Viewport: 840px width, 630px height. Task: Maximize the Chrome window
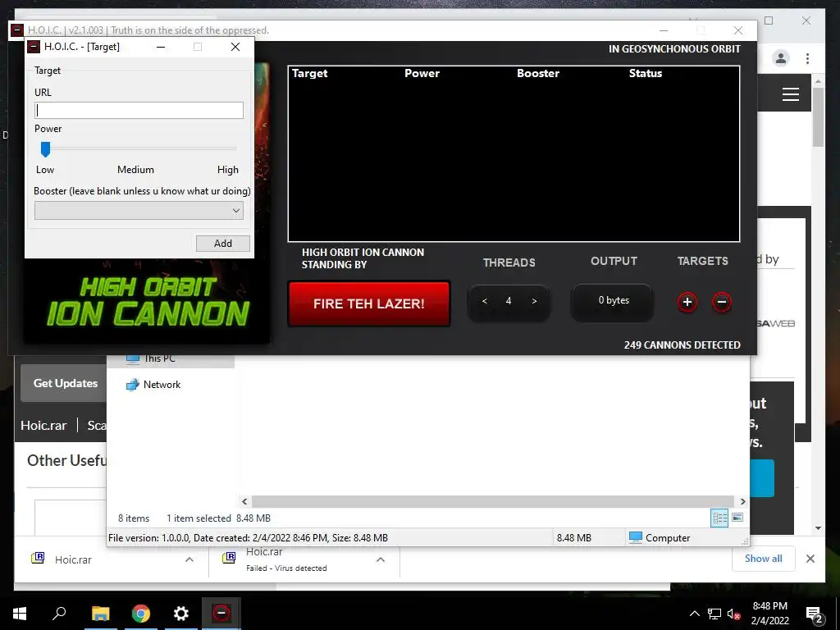(769, 21)
